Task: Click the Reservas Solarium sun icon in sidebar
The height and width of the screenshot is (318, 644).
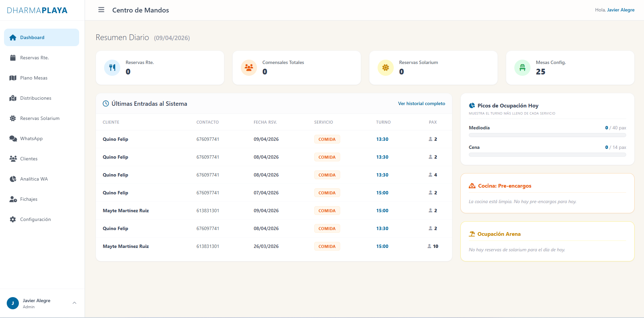Action: pyautogui.click(x=13, y=118)
